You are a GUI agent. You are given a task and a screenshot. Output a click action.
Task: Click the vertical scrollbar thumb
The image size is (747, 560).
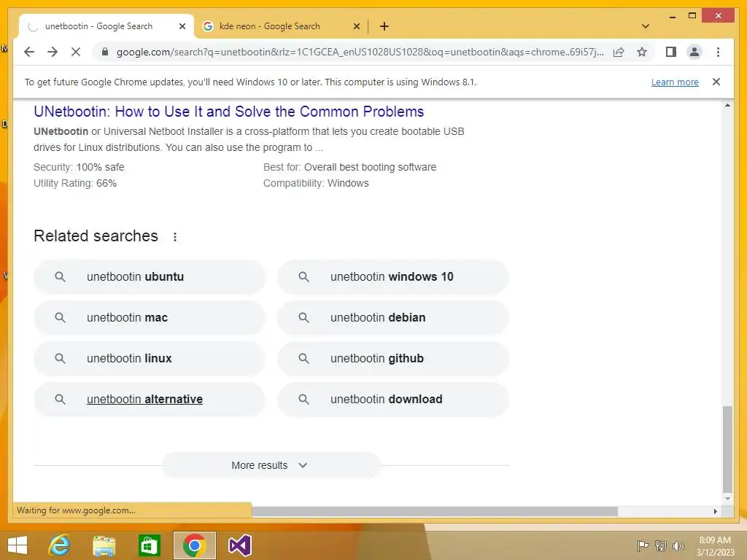(x=727, y=449)
